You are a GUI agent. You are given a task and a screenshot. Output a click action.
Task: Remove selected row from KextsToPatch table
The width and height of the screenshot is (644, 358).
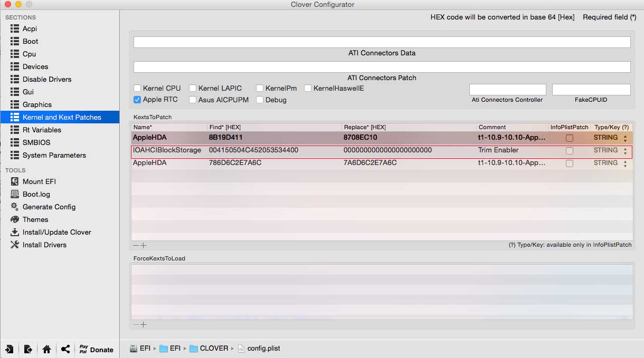(136, 245)
